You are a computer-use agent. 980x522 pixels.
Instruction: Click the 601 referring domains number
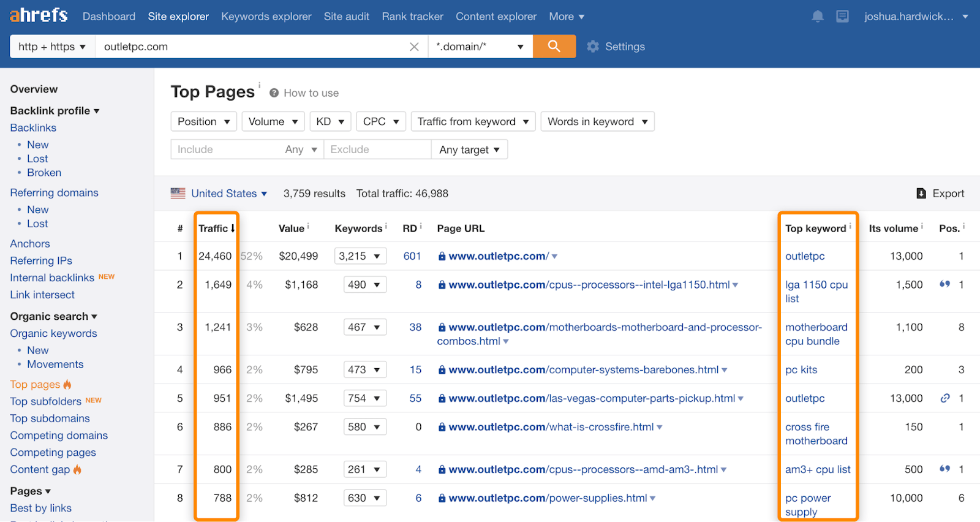point(412,256)
